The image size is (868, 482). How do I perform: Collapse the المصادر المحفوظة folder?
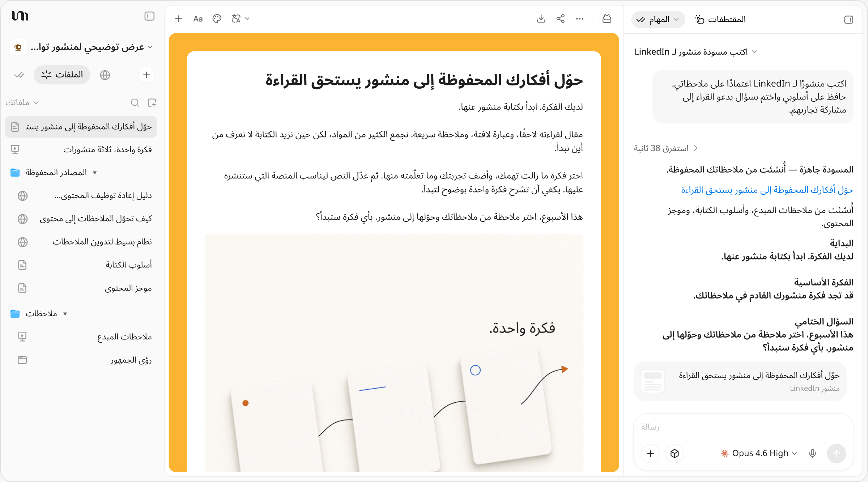click(95, 173)
